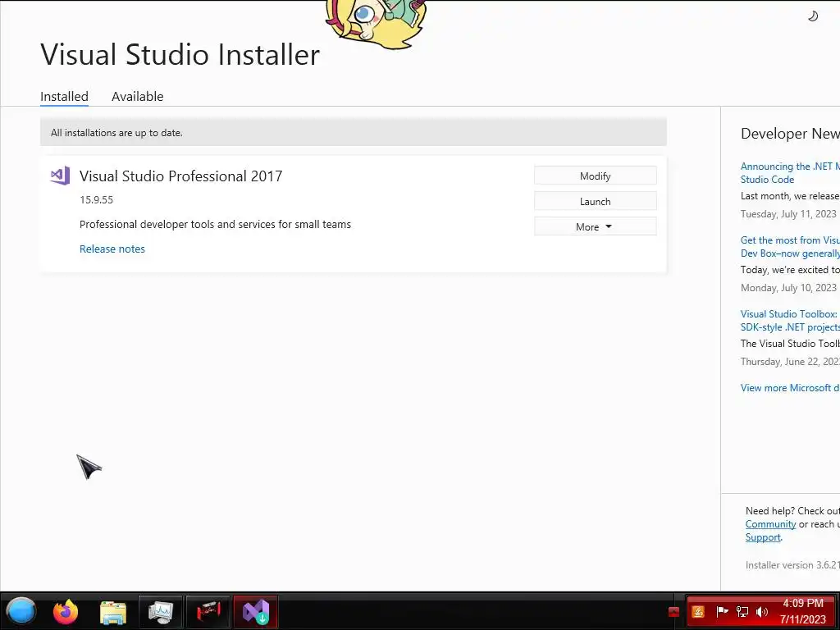
Task: Open the system monitor taskbar icon
Action: [161, 612]
